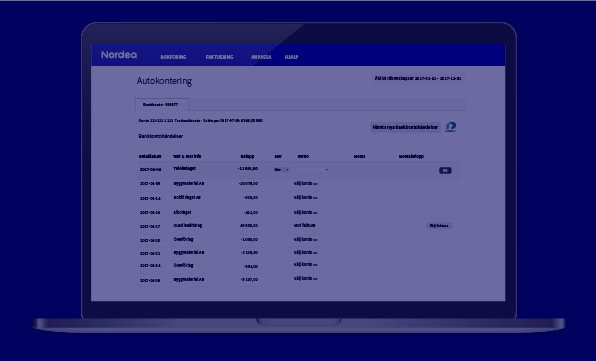
Task: Open the Bokföring menu
Action: tap(173, 57)
